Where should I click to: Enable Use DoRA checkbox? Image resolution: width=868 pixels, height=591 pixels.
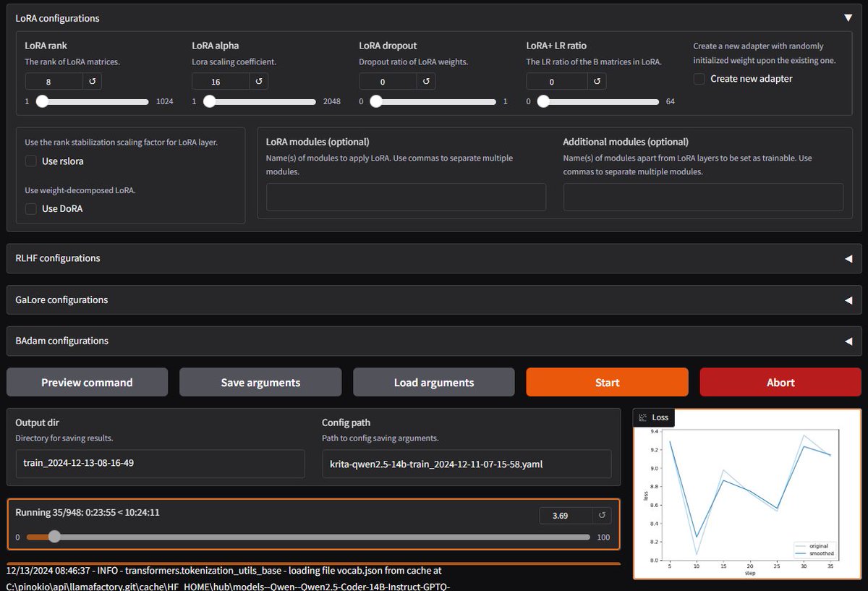tap(31, 208)
